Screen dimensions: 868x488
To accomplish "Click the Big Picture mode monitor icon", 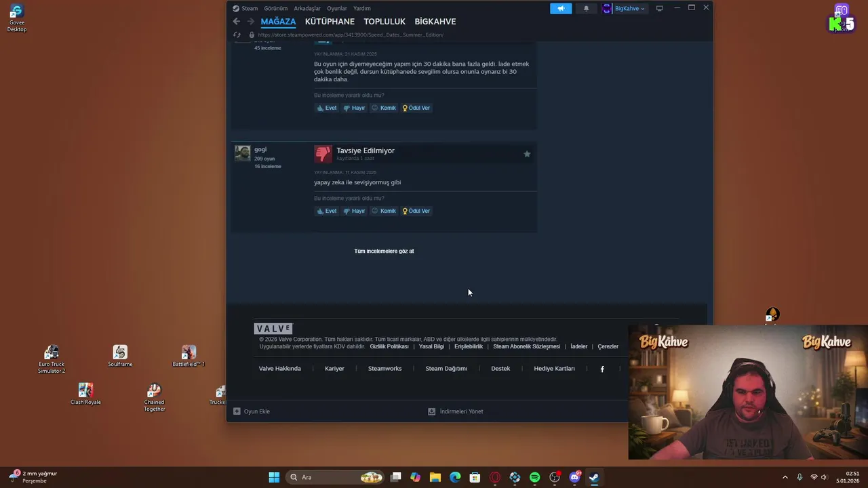I will 659,8.
